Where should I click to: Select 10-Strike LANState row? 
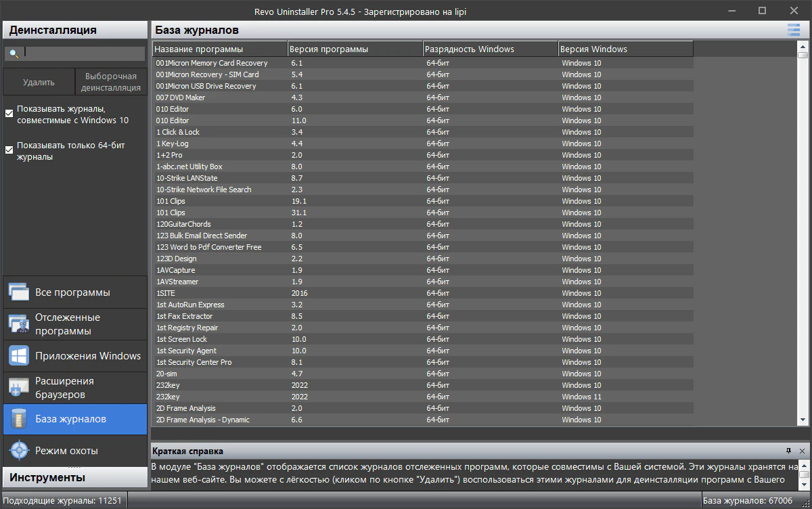click(423, 178)
